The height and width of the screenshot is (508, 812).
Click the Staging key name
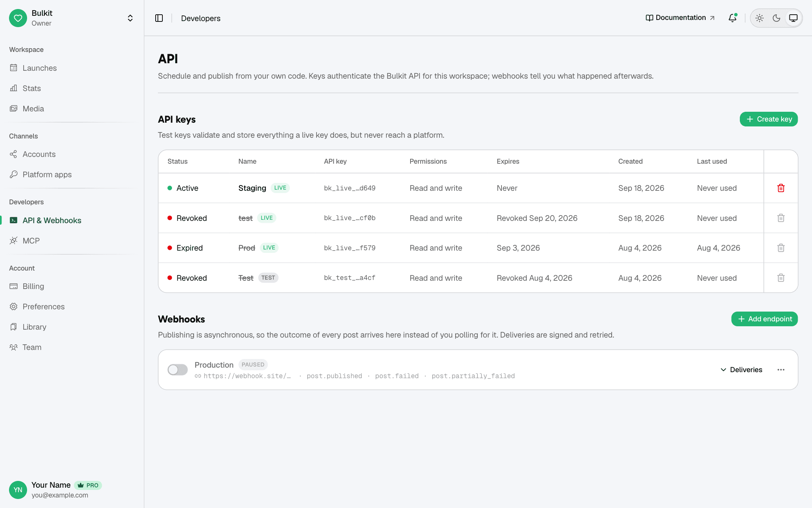252,188
